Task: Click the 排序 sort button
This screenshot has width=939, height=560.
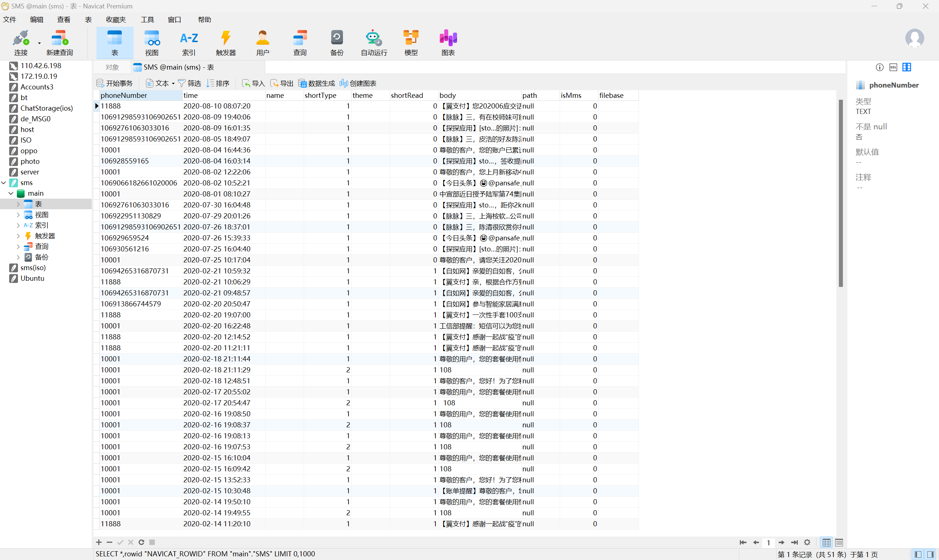Action: point(218,84)
